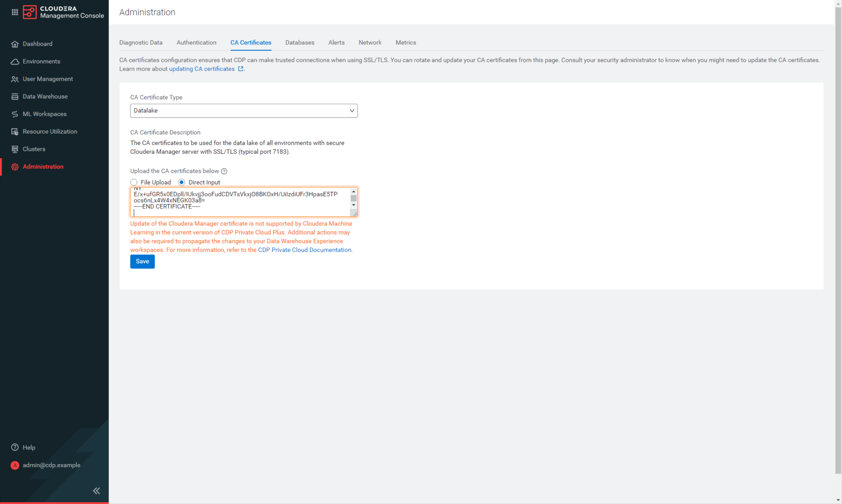Switch to the Databases tab
The image size is (842, 504).
click(x=300, y=42)
